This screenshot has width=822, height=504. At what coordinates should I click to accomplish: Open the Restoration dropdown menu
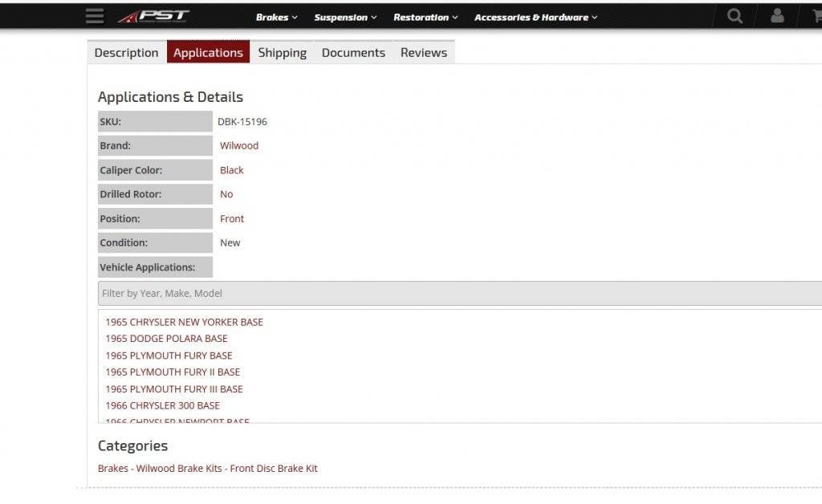[425, 17]
